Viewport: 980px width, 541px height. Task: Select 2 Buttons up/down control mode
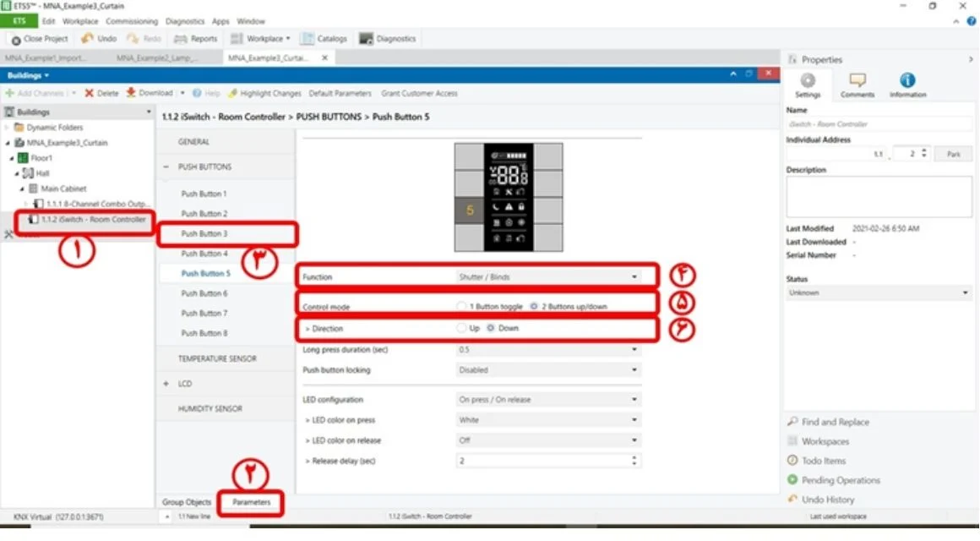point(534,307)
